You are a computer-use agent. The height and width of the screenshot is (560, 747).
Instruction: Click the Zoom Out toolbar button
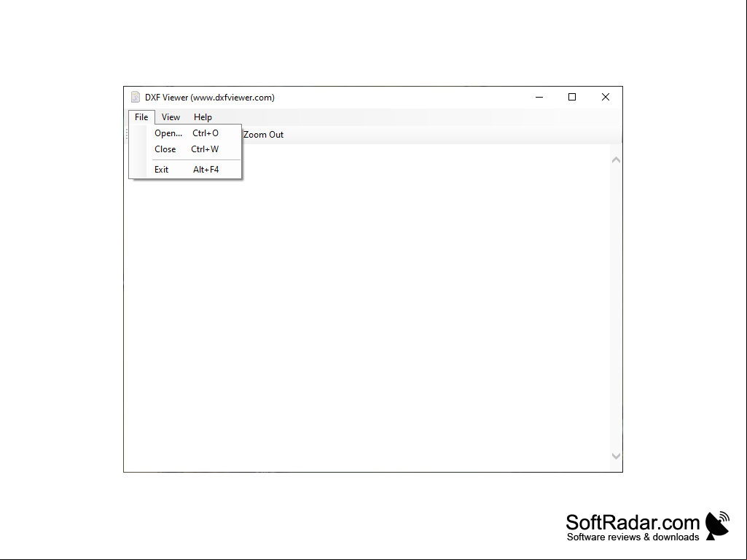click(x=263, y=135)
